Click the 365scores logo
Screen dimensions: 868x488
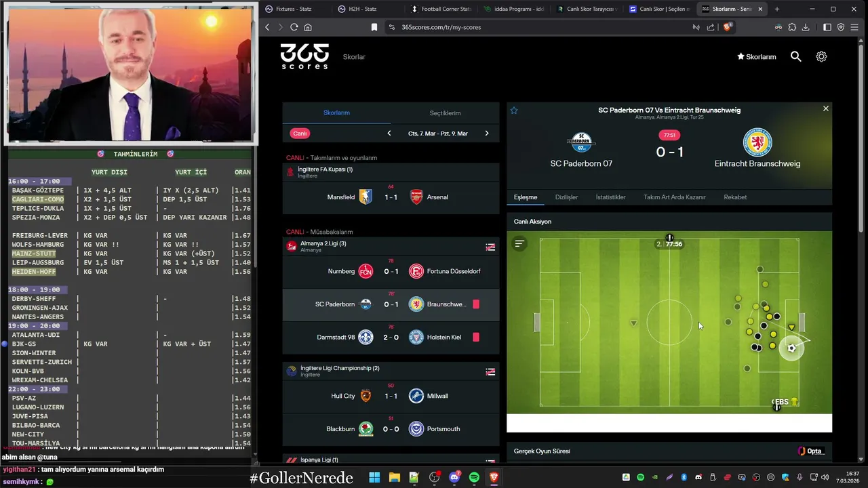(304, 56)
